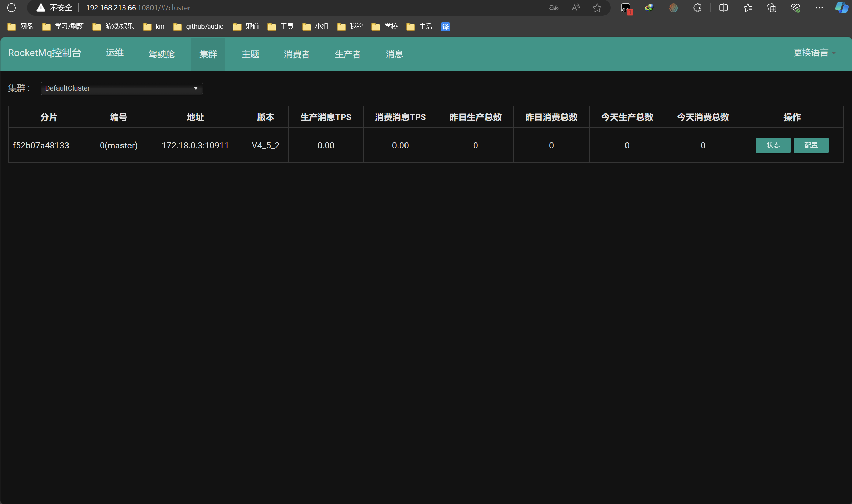This screenshot has height=504, width=852.
Task: Click the 状态 button for broker
Action: coord(773,145)
